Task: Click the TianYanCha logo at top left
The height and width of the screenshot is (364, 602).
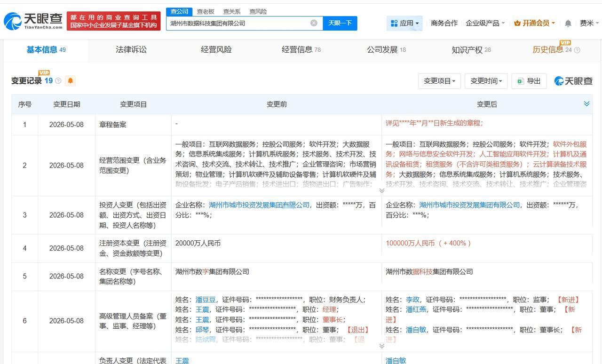Action: click(33, 21)
